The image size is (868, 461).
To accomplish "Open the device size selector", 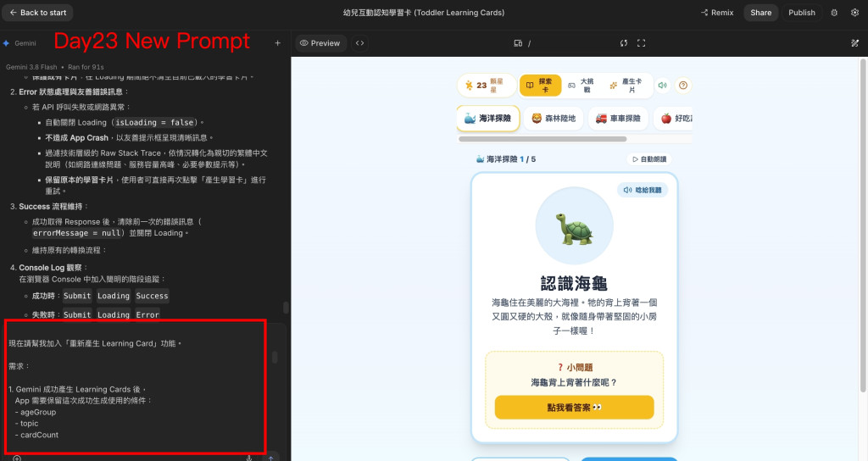I will [x=518, y=43].
